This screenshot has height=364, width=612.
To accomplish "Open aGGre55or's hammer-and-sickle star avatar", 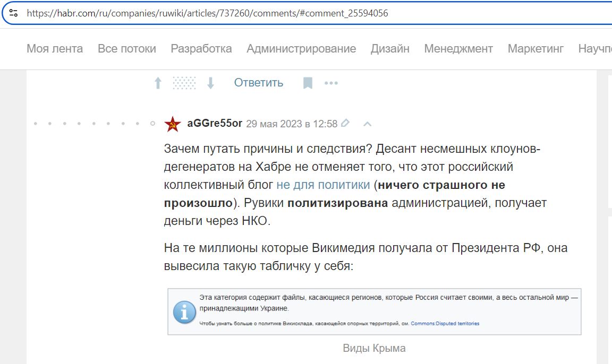I will [x=173, y=124].
